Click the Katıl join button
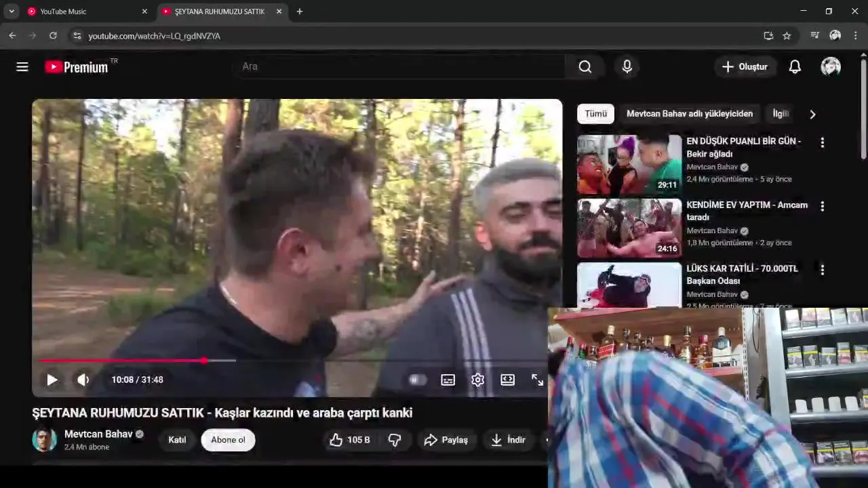The image size is (868, 488). coord(177,440)
